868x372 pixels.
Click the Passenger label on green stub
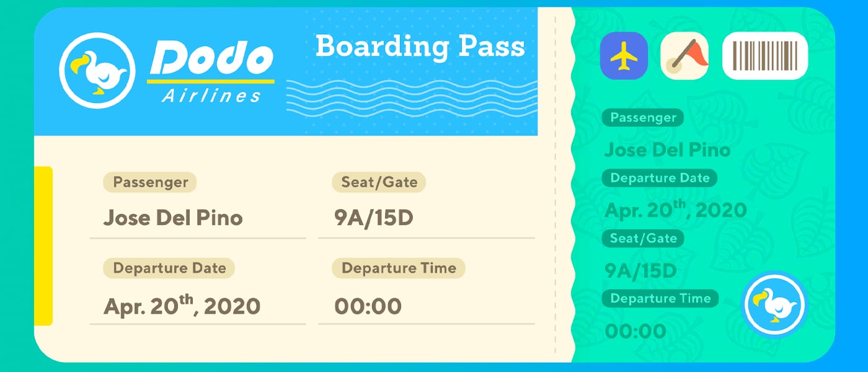click(643, 118)
